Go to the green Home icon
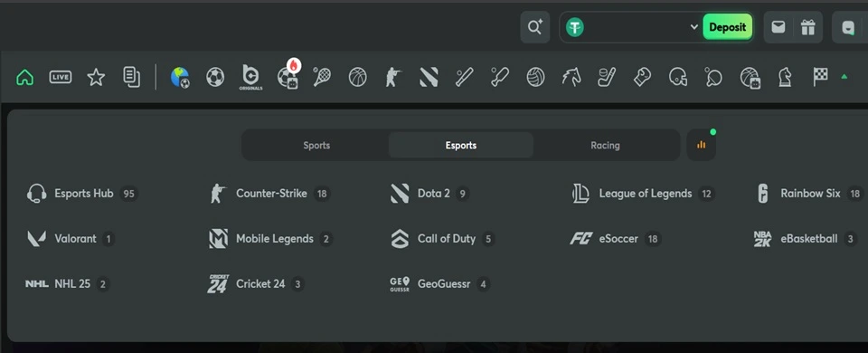 pyautogui.click(x=25, y=77)
